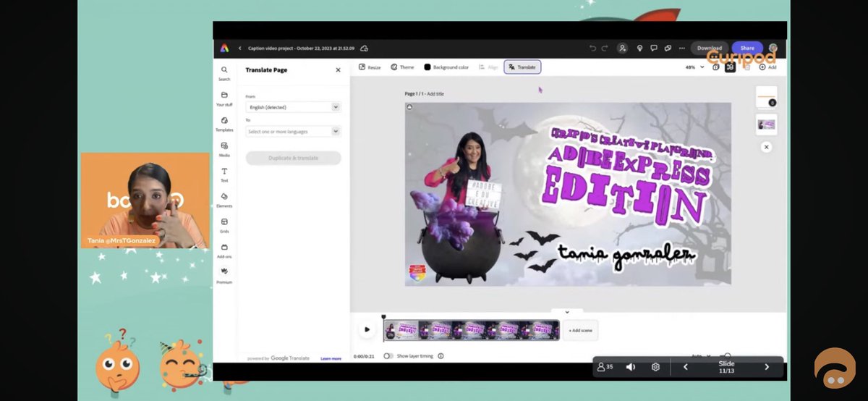Open the Elements panel
The image size is (868, 401).
(x=224, y=200)
